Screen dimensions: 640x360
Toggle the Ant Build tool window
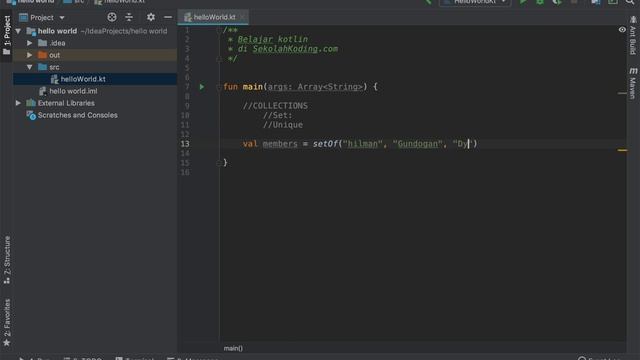tap(633, 36)
